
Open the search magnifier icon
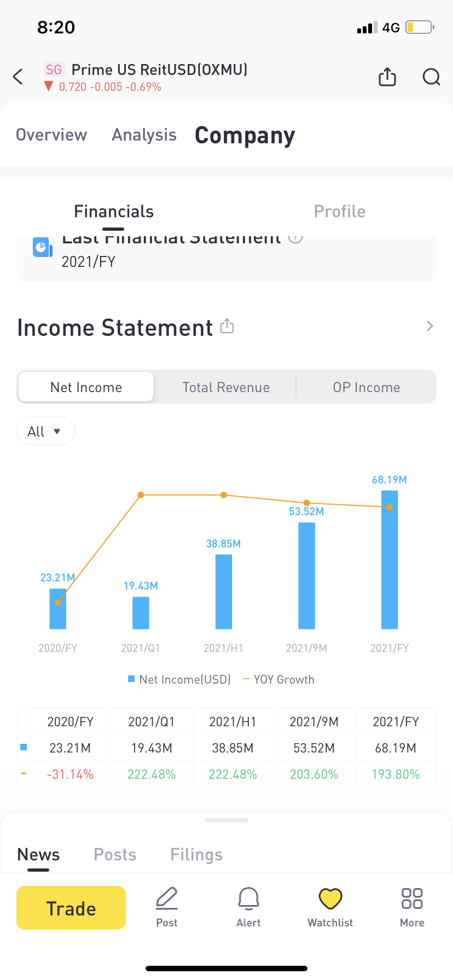[x=431, y=77]
